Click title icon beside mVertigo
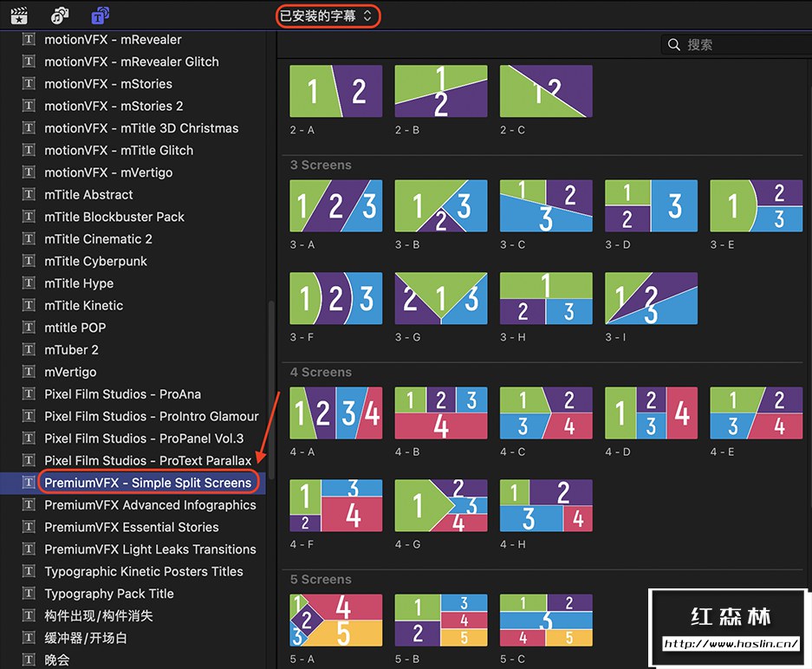812x669 pixels. click(29, 371)
